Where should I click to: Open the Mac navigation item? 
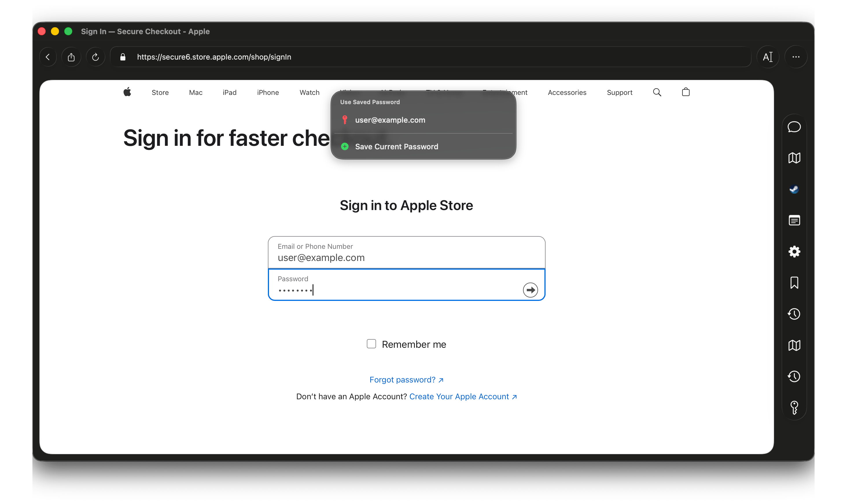click(196, 92)
